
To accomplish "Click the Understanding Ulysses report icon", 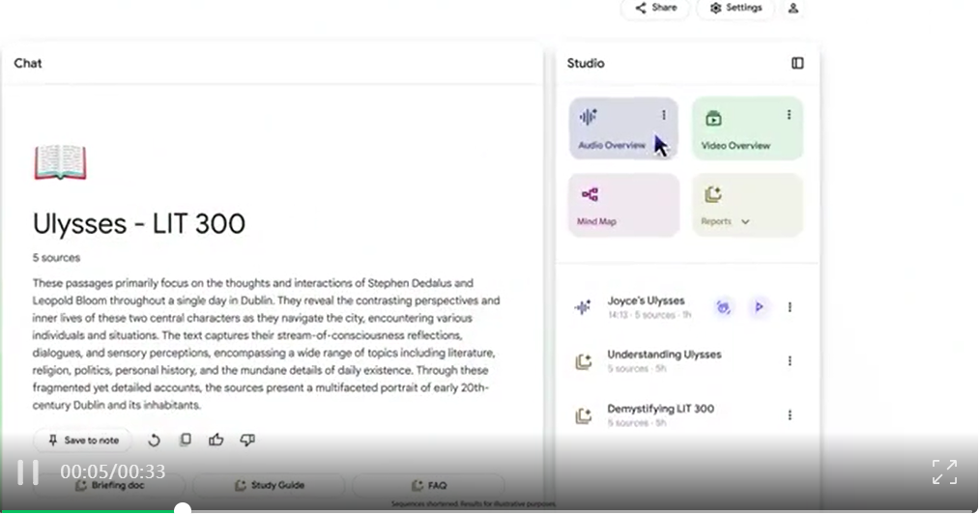I will (583, 361).
